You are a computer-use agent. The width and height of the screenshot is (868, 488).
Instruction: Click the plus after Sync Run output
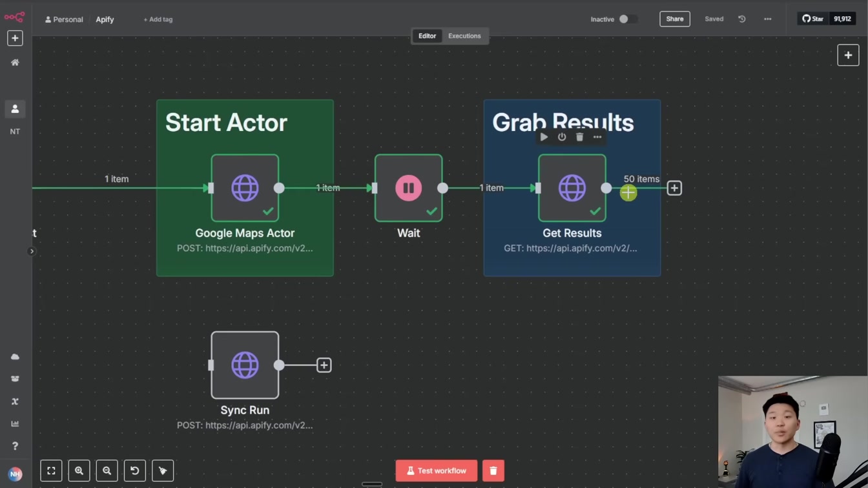coord(324,365)
